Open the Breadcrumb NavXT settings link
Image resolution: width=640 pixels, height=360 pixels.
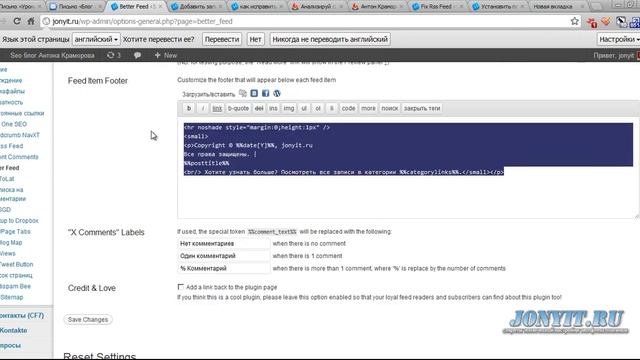tap(20, 135)
